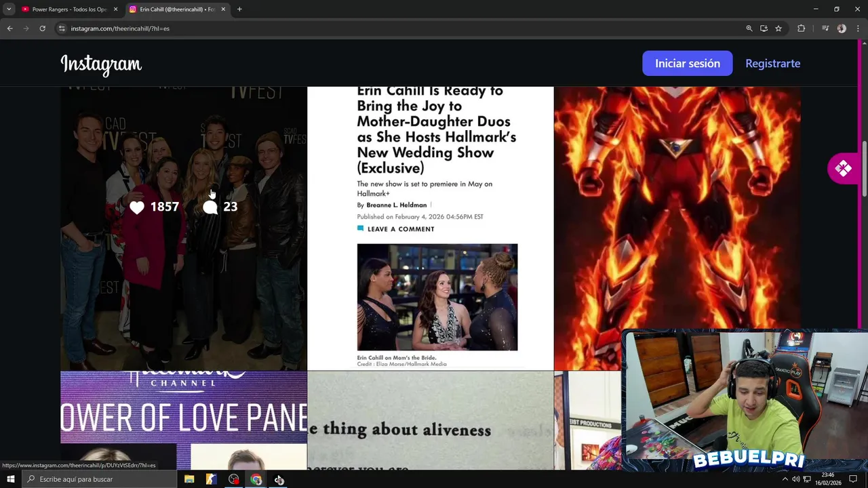Open the Registrarte link

tap(772, 63)
